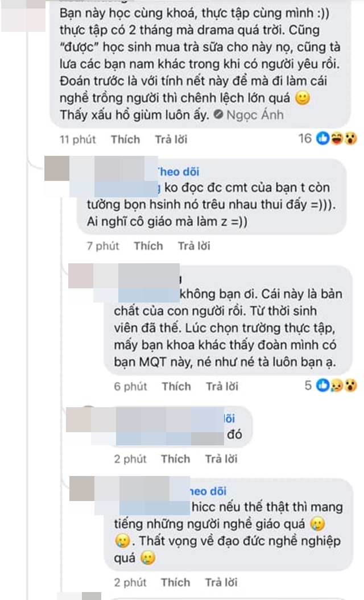Open the tagged name Ngọc Ánh
The height and width of the screenshot is (600, 364).
(255, 114)
